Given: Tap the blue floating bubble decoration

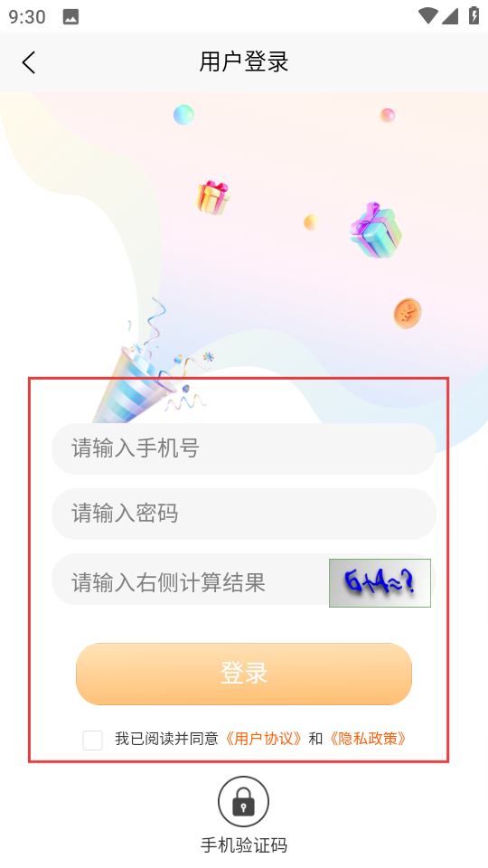Looking at the screenshot, I should (x=183, y=115).
